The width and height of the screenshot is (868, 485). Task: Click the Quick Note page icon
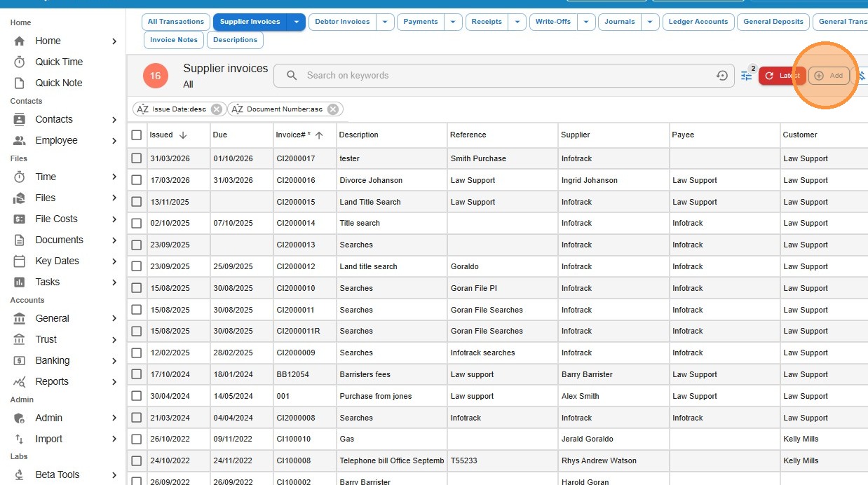[20, 83]
